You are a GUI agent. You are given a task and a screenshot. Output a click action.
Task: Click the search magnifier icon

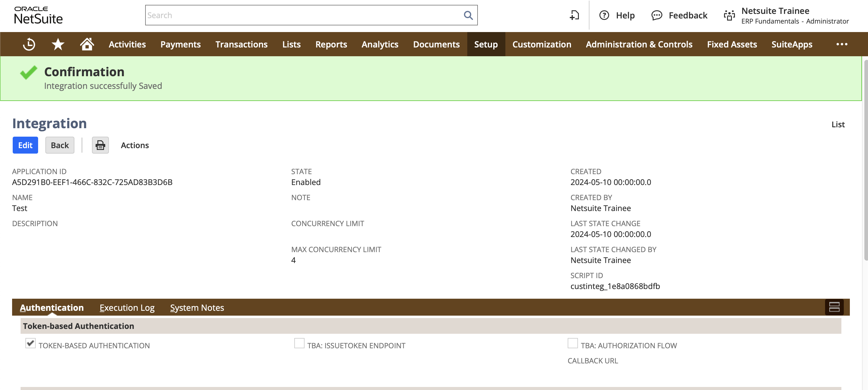(468, 15)
